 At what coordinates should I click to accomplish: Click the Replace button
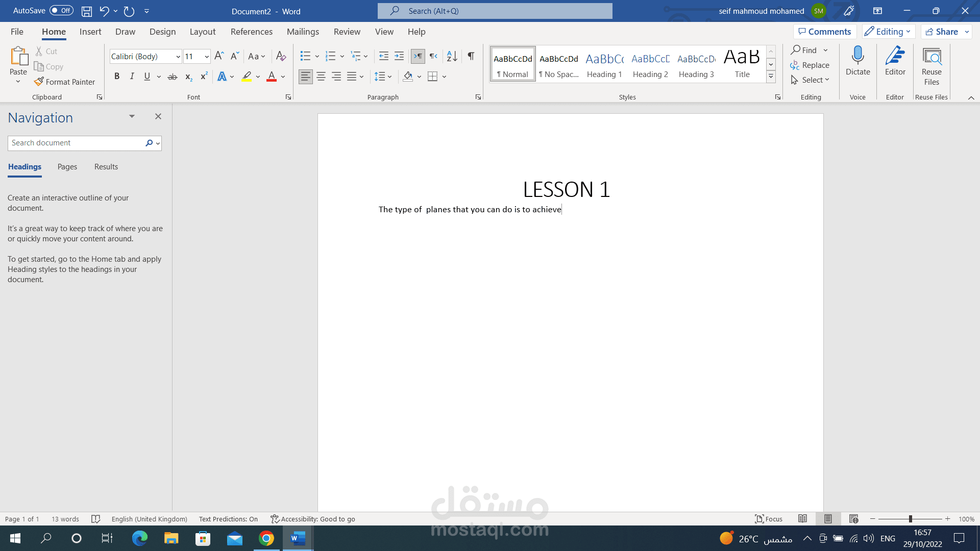[x=810, y=65]
